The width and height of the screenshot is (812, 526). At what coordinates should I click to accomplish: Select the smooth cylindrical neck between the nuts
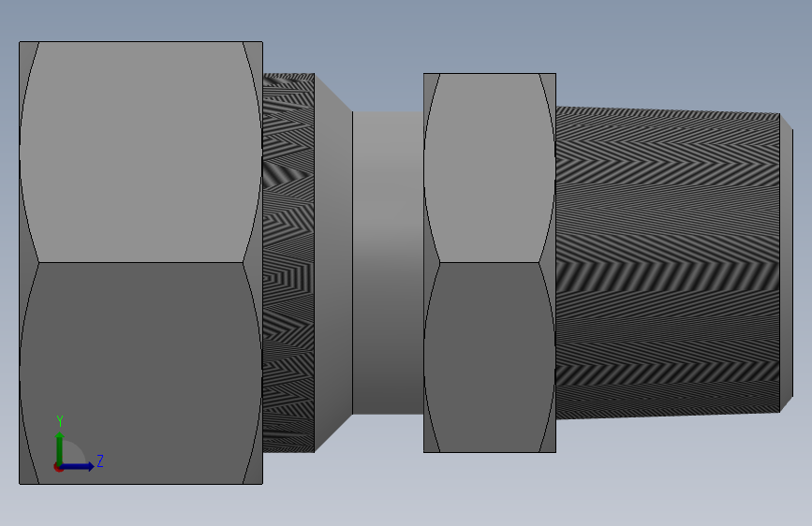pyautogui.click(x=388, y=263)
